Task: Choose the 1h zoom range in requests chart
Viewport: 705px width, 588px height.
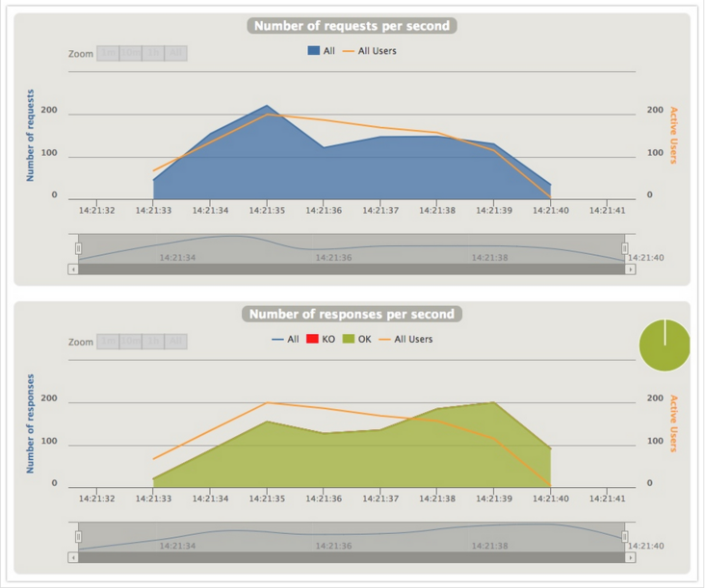Action: (153, 53)
